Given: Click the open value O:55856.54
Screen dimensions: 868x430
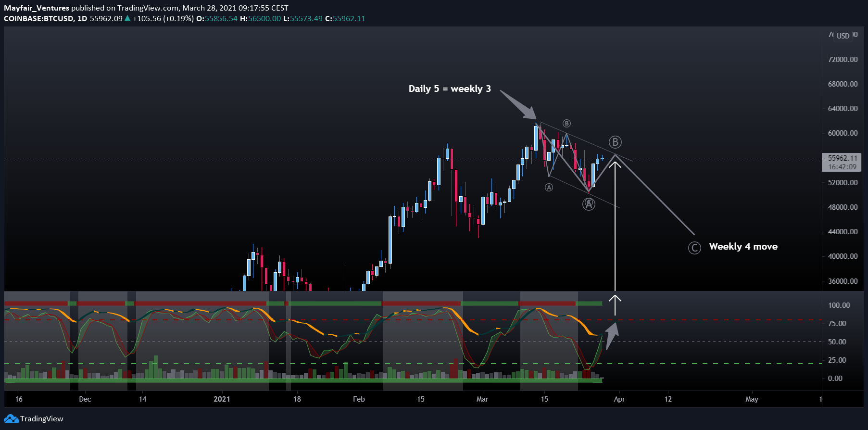Looking at the screenshot, I should pos(217,19).
